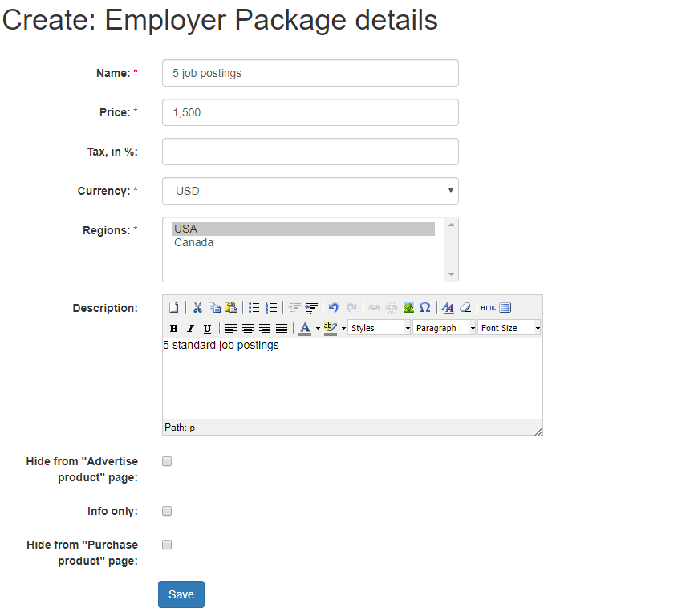Click the Indent icon
This screenshot has width=694, height=616.
click(x=311, y=307)
